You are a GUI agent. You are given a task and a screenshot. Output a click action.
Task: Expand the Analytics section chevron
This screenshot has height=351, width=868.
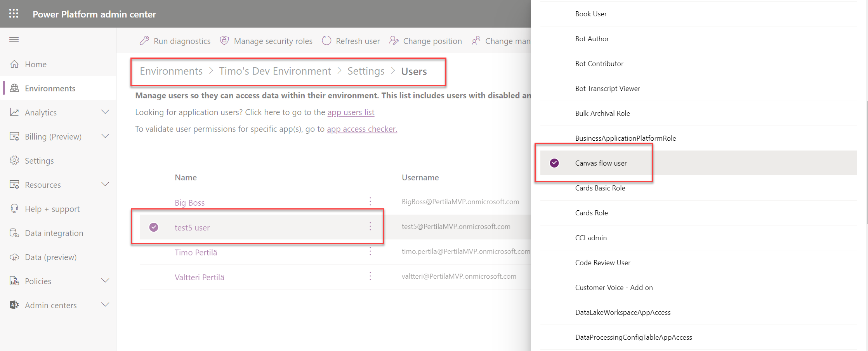point(105,112)
